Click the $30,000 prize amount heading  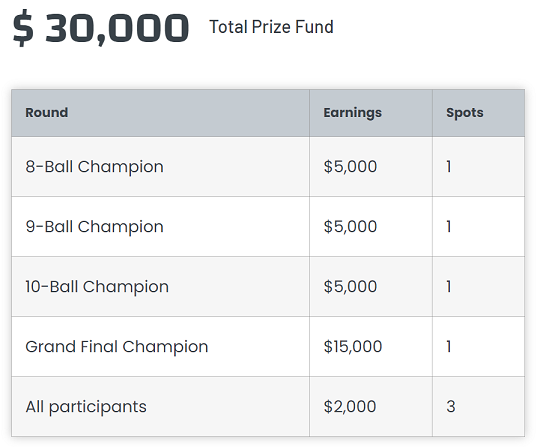click(101, 28)
